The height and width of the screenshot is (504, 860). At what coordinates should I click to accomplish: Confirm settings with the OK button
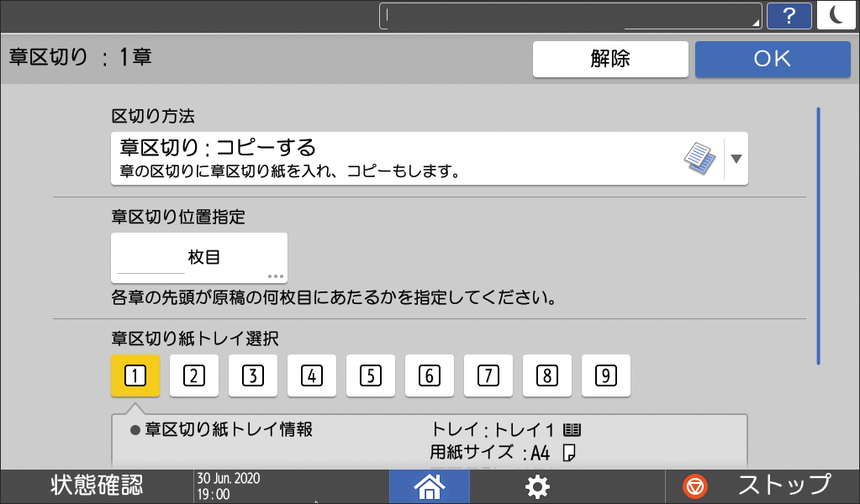pyautogui.click(x=772, y=58)
